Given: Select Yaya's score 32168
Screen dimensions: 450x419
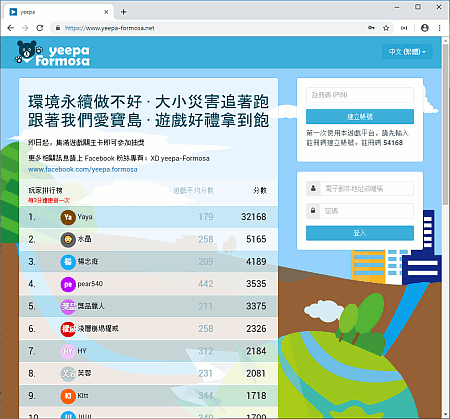Looking at the screenshot, I should tap(254, 217).
